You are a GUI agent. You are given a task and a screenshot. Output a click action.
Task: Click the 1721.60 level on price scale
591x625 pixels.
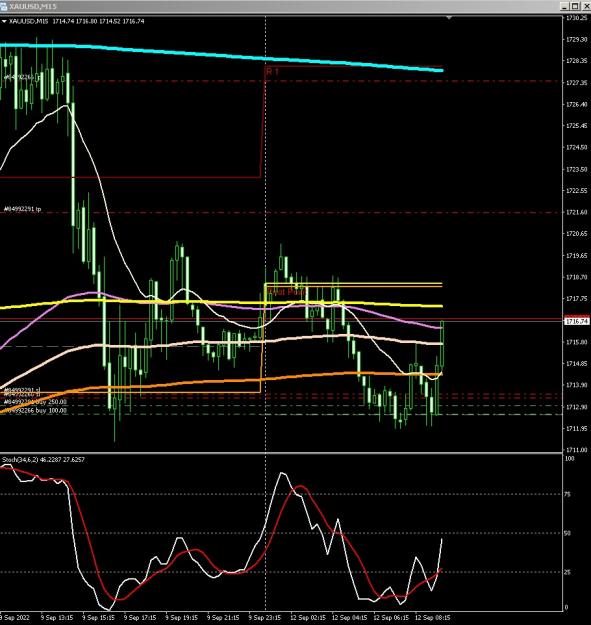click(x=576, y=212)
